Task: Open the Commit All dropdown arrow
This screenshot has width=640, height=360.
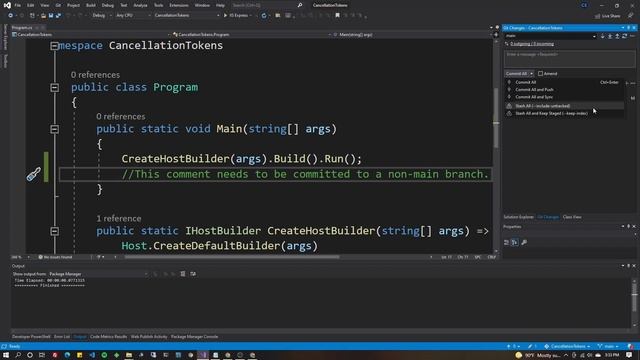Action: 531,73
